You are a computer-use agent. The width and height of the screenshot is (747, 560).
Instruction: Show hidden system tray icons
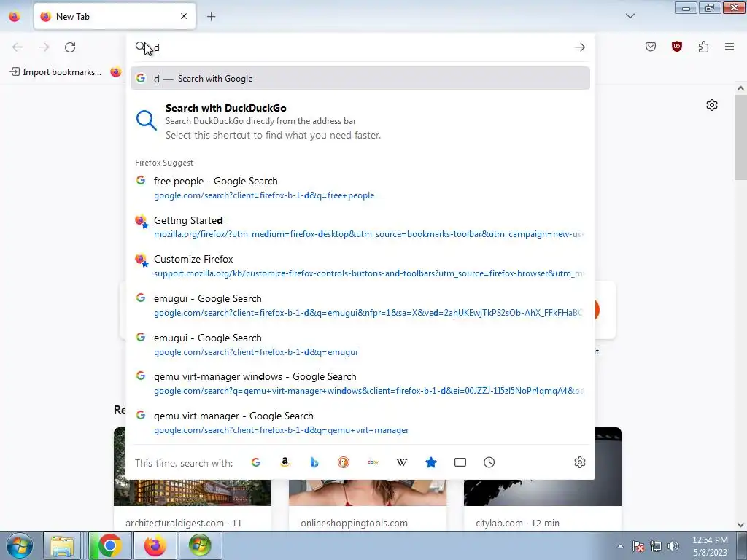(x=620, y=546)
